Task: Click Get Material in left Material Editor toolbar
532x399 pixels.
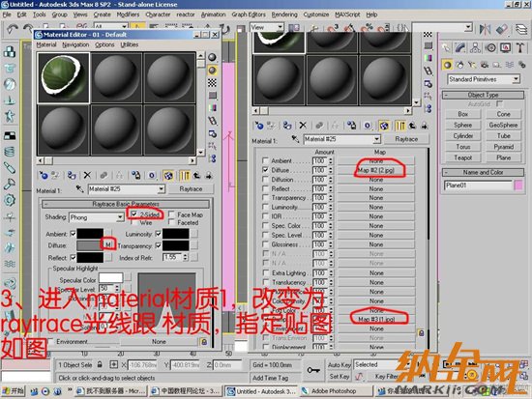Action: click(44, 175)
